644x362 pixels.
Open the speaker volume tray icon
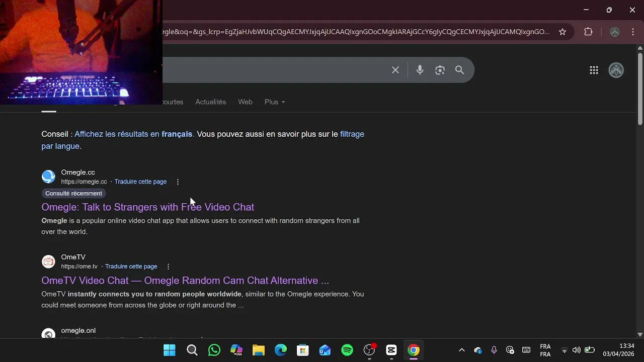point(577,350)
